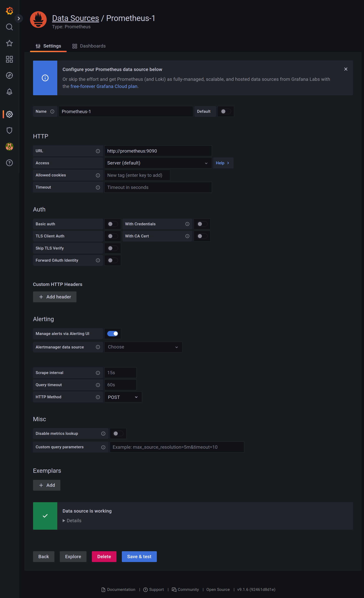Enable Forward OAuth Identity toggle
364x598 pixels.
click(x=113, y=260)
